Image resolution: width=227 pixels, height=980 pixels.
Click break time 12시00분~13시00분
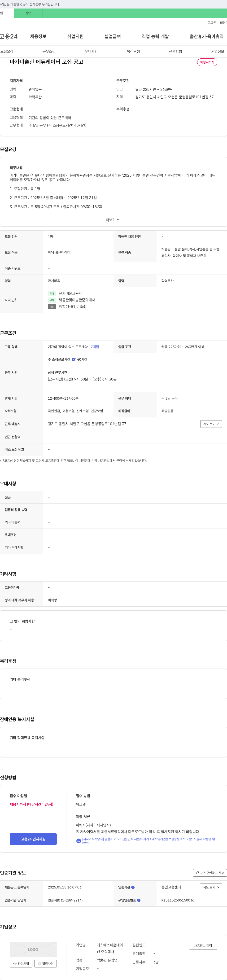pos(63,398)
